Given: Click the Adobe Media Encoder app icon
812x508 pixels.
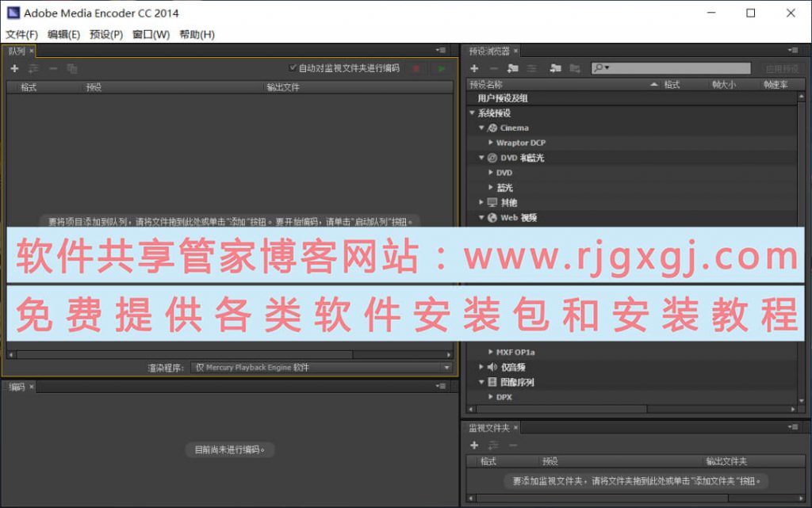Looking at the screenshot, I should click(13, 13).
